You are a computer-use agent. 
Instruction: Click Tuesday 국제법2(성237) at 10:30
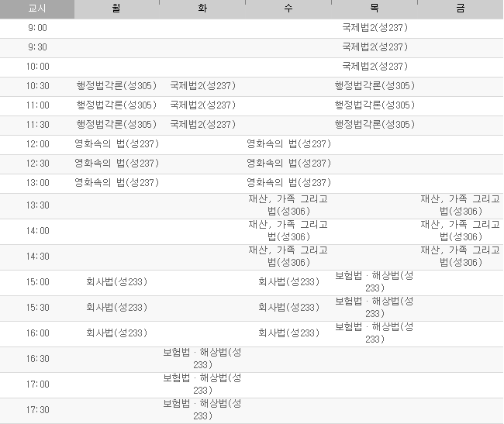click(x=202, y=86)
